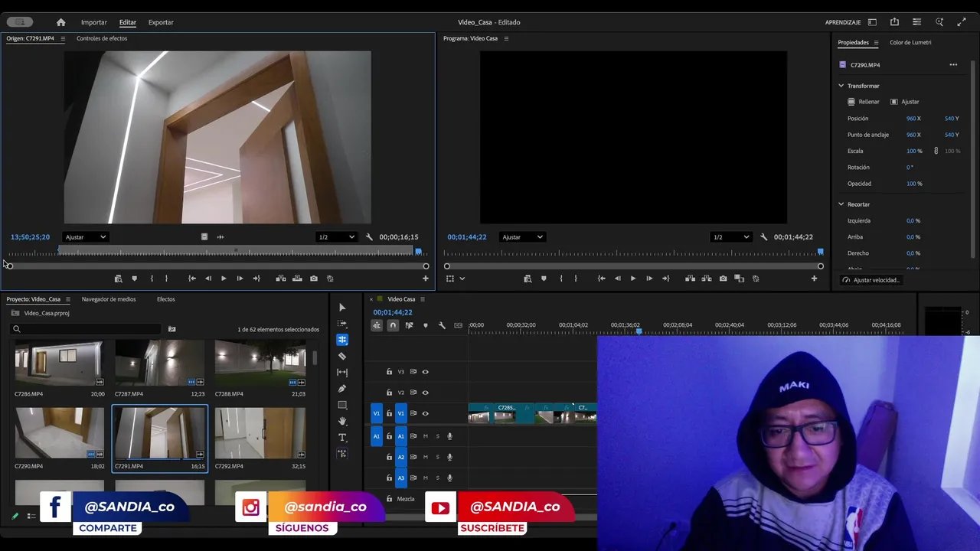Click Insert button in Source monitor
This screenshot has height=551, width=980.
point(281,279)
